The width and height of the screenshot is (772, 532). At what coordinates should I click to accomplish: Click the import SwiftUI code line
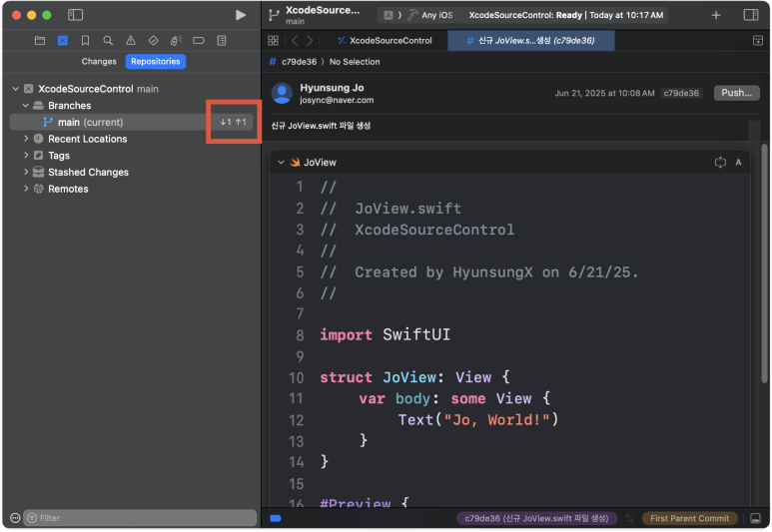click(x=386, y=334)
